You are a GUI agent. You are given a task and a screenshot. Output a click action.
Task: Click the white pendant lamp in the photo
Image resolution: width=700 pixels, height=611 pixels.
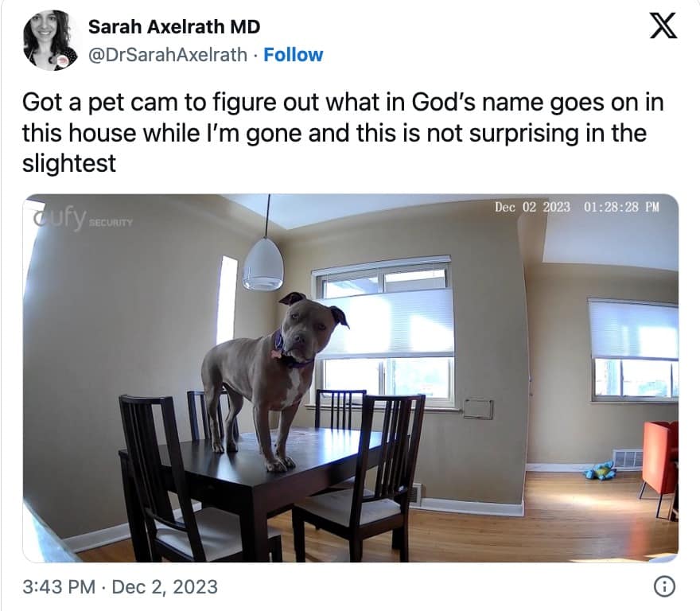[263, 264]
